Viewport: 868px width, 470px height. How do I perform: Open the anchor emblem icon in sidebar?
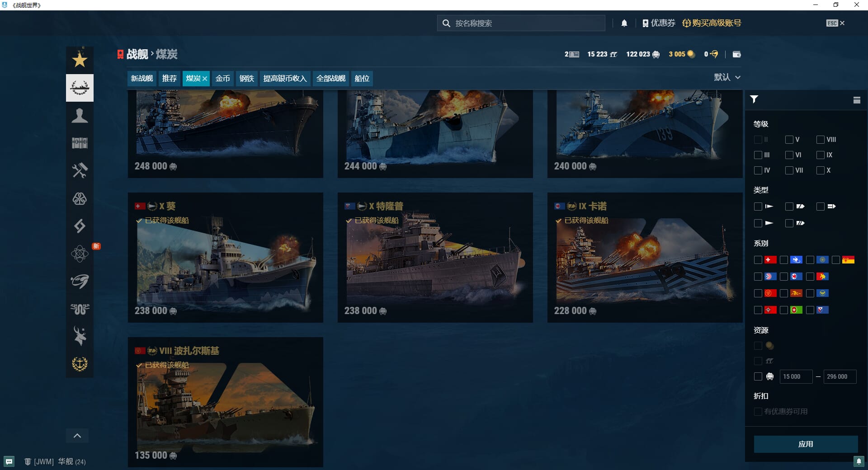80,364
